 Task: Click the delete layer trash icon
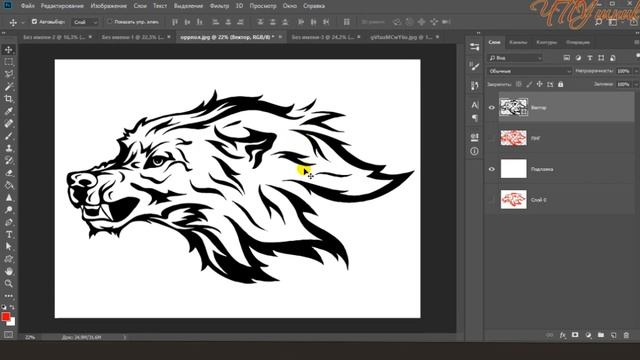tap(626, 335)
